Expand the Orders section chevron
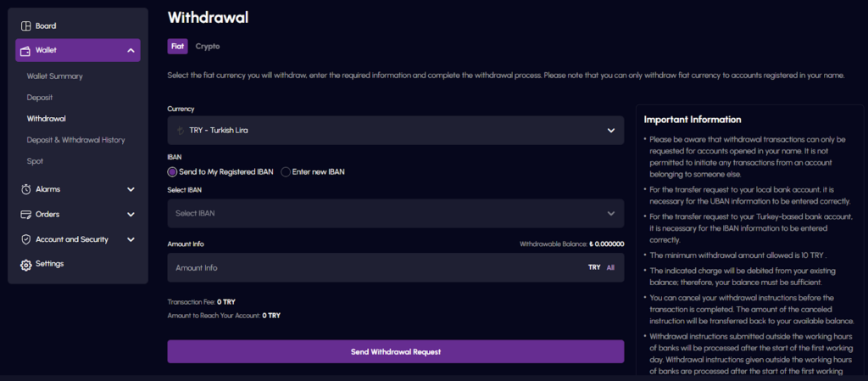 click(131, 215)
